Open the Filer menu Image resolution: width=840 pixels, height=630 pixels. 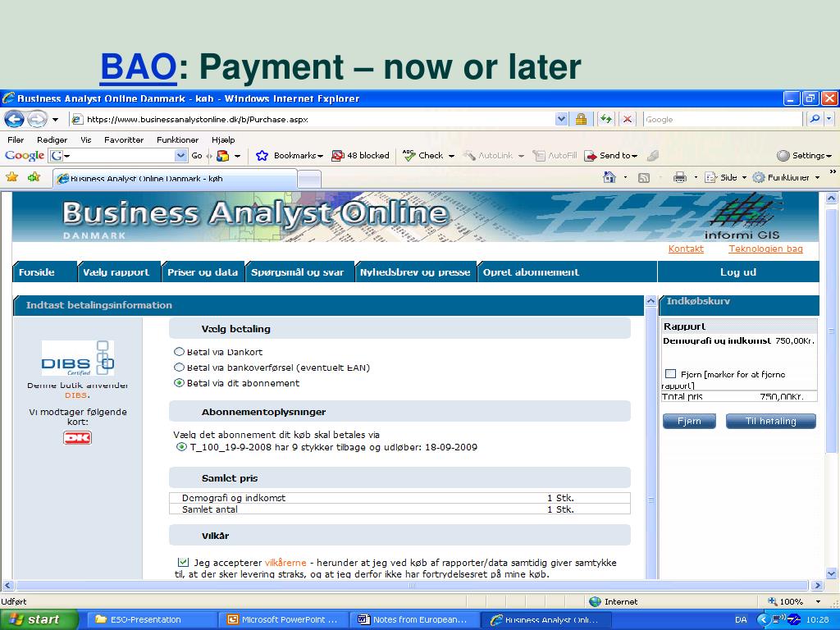(x=16, y=139)
